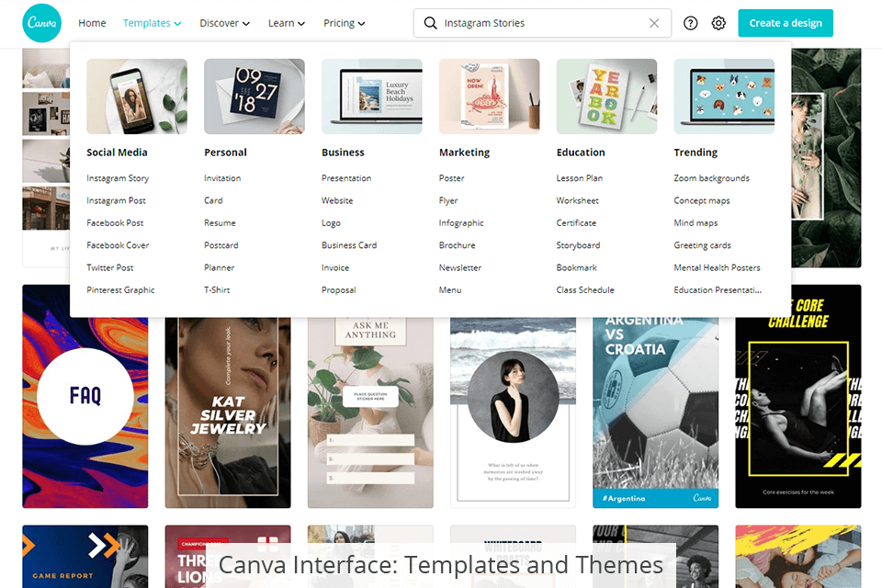882x588 pixels.
Task: Open the Education yearbook thumbnail
Action: [x=606, y=96]
